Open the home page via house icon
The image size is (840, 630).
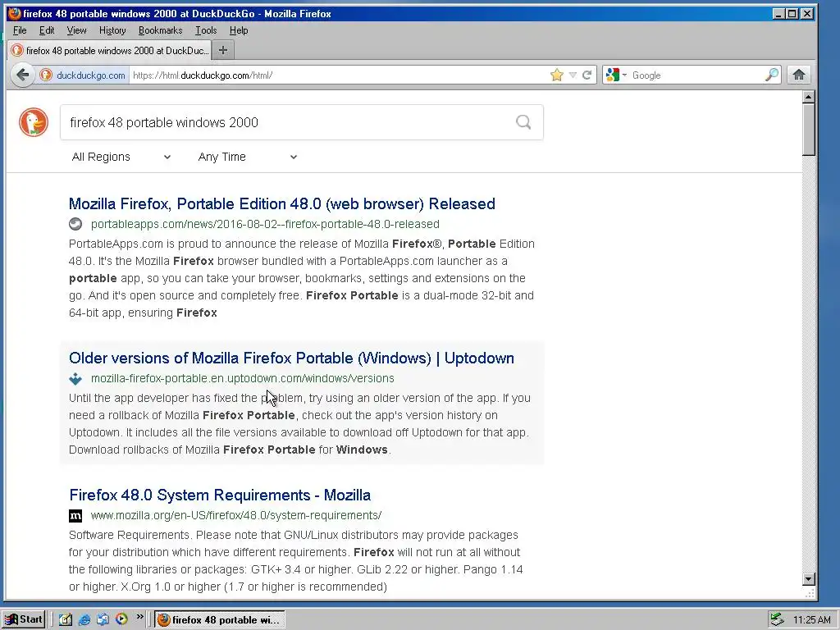(799, 75)
